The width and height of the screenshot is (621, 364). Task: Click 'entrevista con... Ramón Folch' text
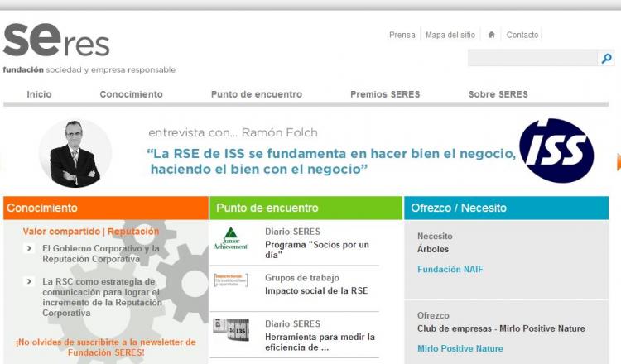(233, 132)
